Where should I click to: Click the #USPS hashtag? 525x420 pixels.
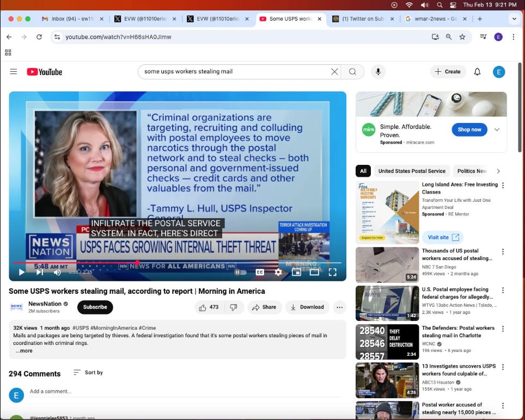pos(81,328)
